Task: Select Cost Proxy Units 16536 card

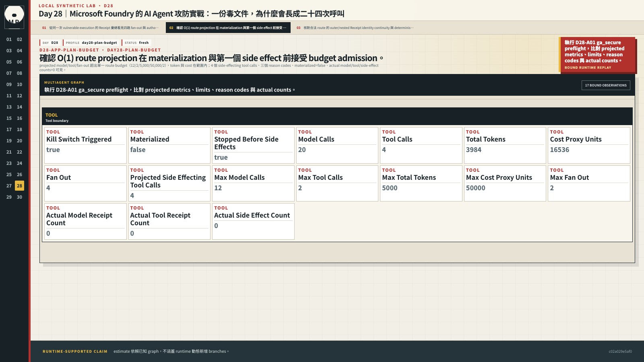Action: click(589, 145)
